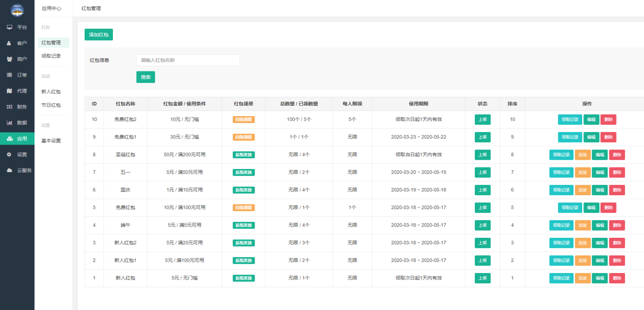Click 发放 for 新人红包1
The width and height of the screenshot is (644, 310).
583,261
